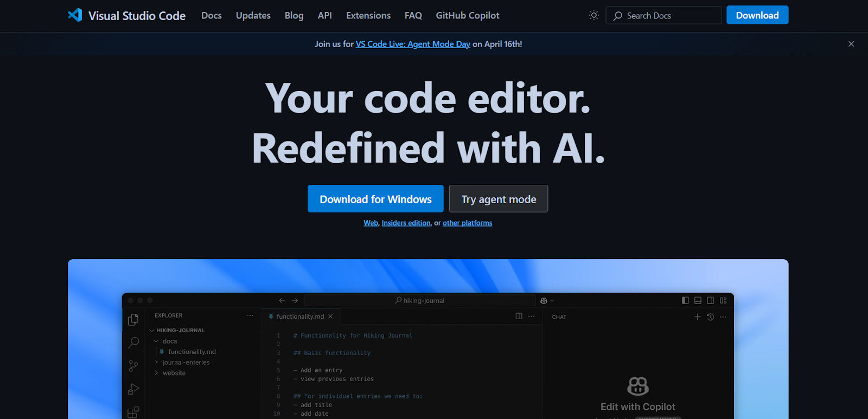The height and width of the screenshot is (419, 868).
Task: Toggle primary sidebar layout icon in preview
Action: point(685,300)
